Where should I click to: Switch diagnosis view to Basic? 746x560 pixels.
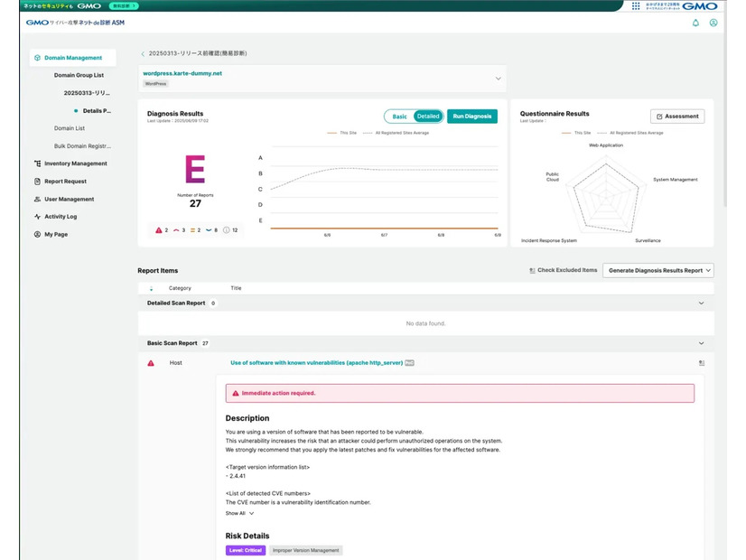coord(399,117)
